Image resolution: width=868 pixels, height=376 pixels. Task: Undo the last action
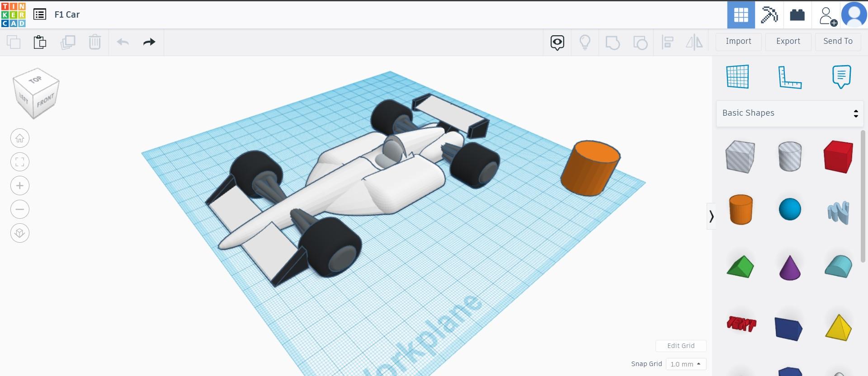click(123, 42)
